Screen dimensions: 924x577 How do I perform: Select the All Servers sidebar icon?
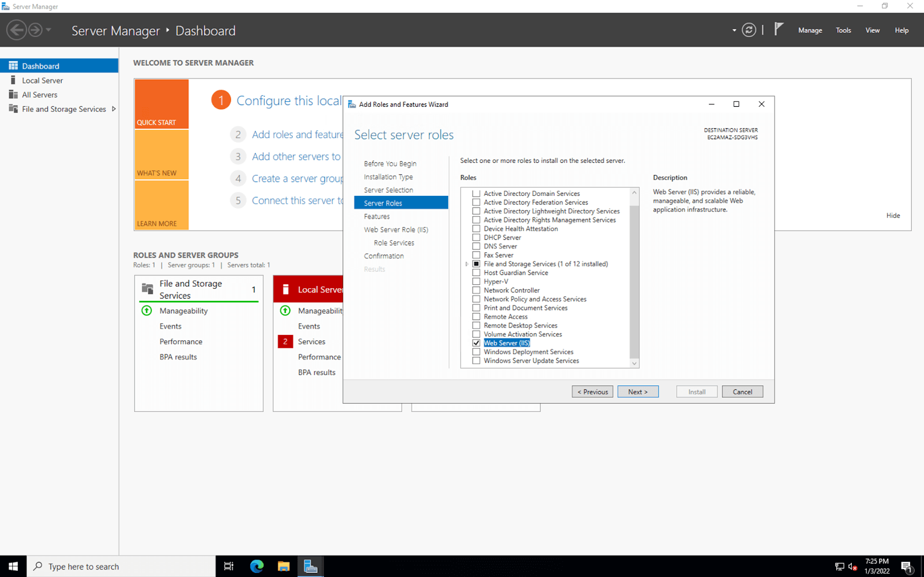13,94
